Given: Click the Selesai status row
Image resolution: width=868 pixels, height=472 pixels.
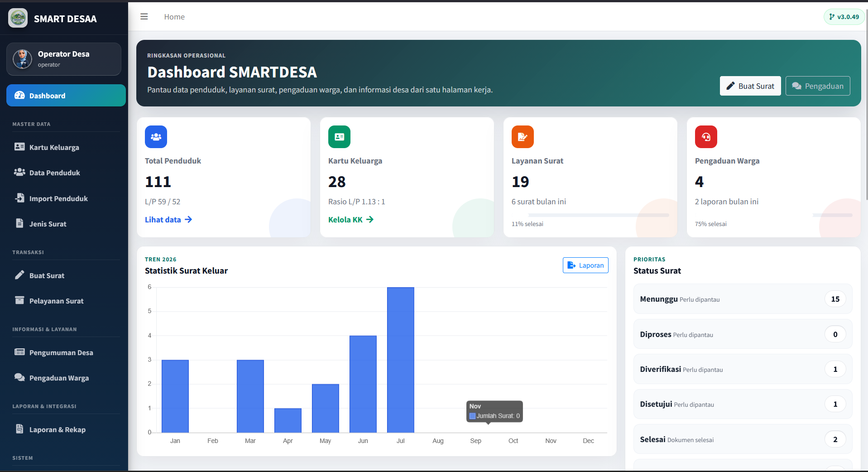Looking at the screenshot, I should click(743, 439).
